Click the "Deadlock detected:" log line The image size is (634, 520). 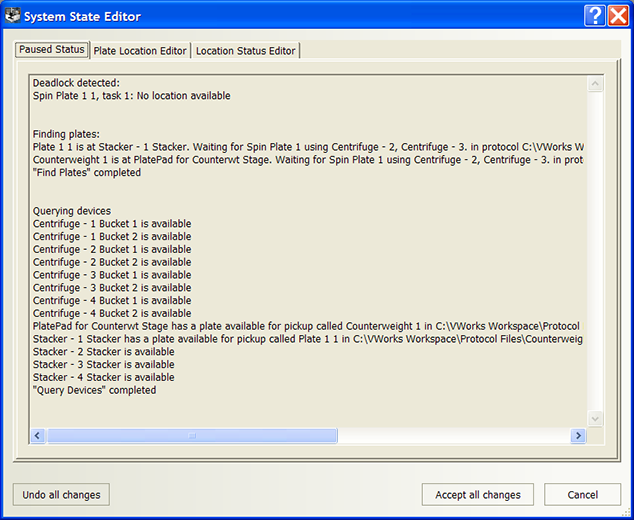pyautogui.click(x=76, y=83)
